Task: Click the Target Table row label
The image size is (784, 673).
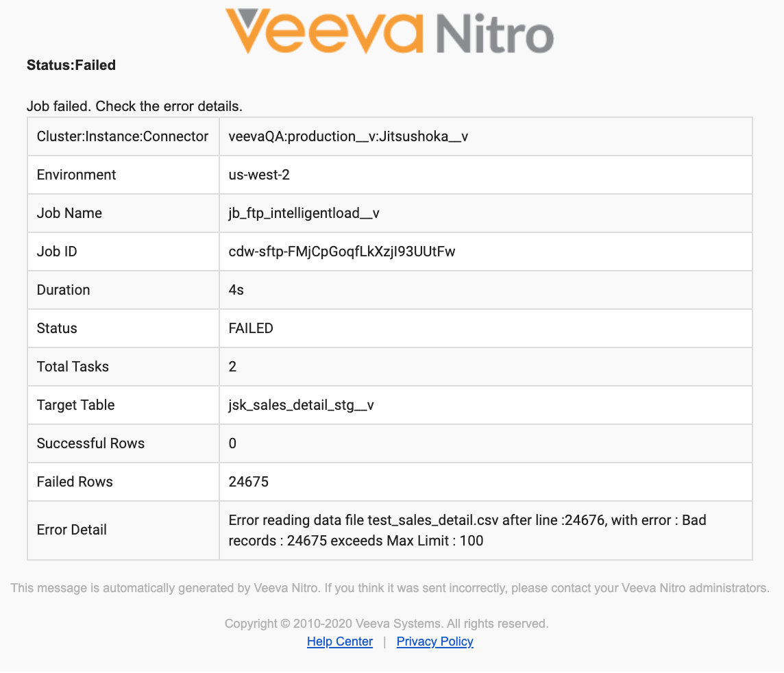Action: tap(75, 405)
